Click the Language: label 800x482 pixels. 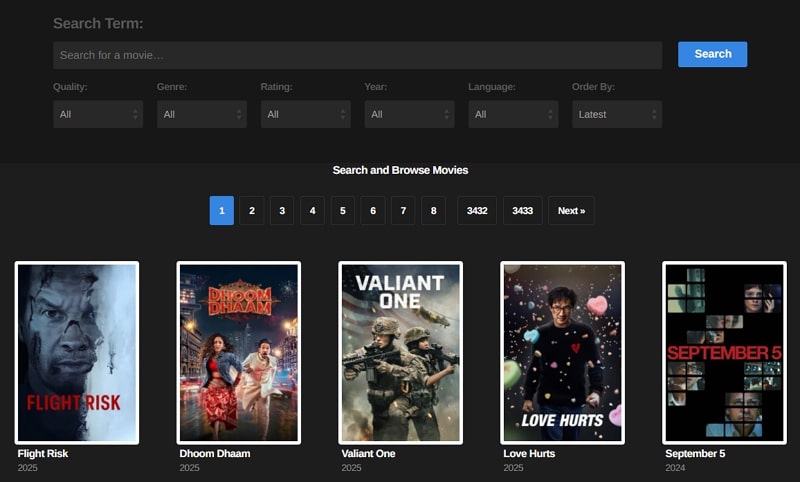492,87
